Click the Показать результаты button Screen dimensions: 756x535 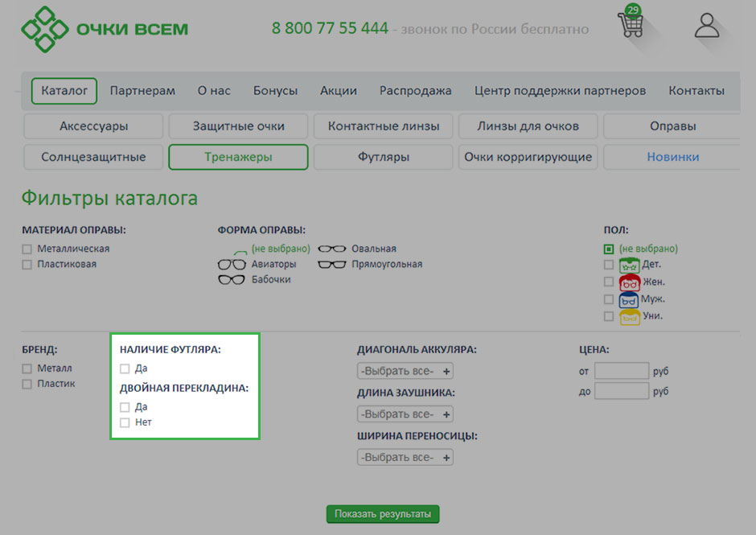pos(383,514)
